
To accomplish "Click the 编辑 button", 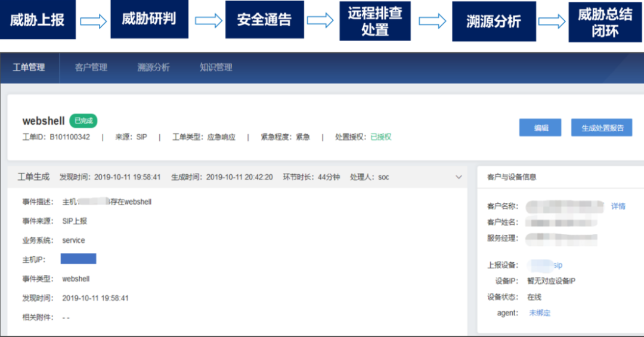I will pos(540,128).
